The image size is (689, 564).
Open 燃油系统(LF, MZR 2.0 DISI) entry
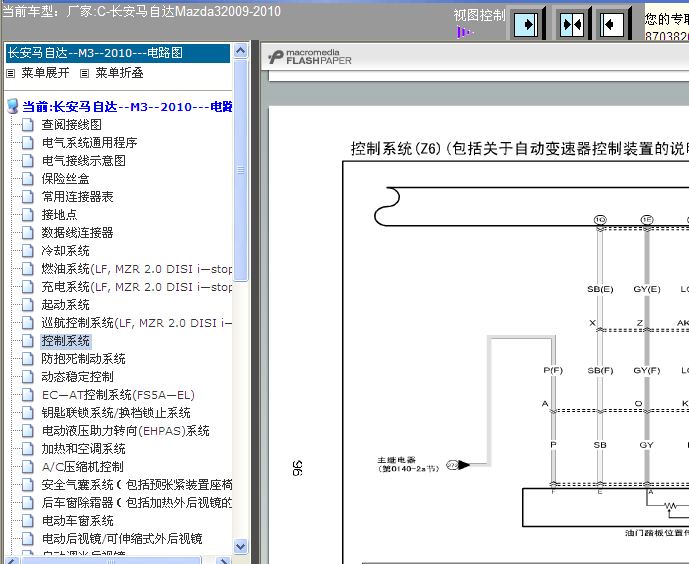click(137, 269)
